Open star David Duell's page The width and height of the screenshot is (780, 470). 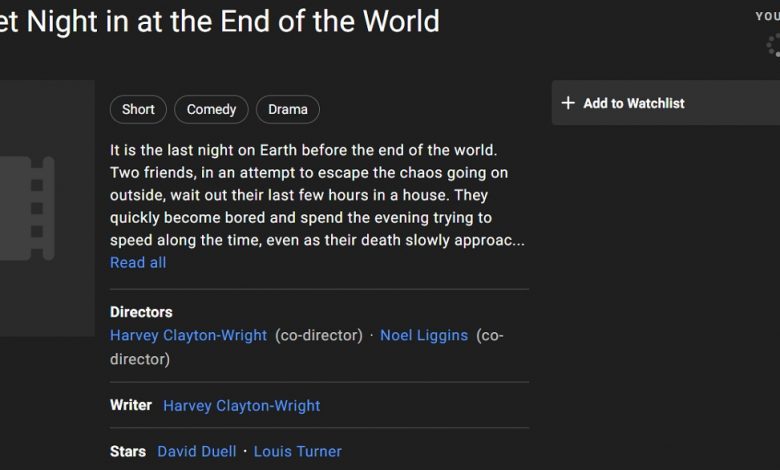(x=197, y=452)
